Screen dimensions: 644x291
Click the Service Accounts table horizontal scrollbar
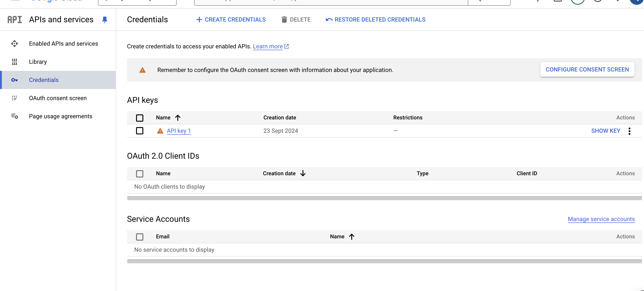point(384,261)
